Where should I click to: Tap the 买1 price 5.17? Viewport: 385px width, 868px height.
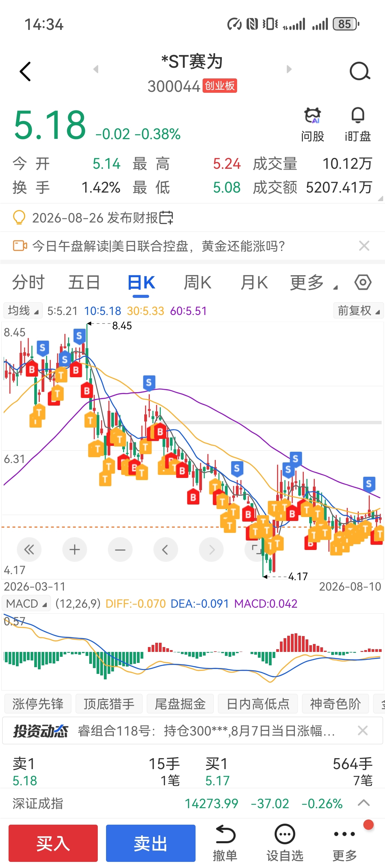[x=217, y=780]
